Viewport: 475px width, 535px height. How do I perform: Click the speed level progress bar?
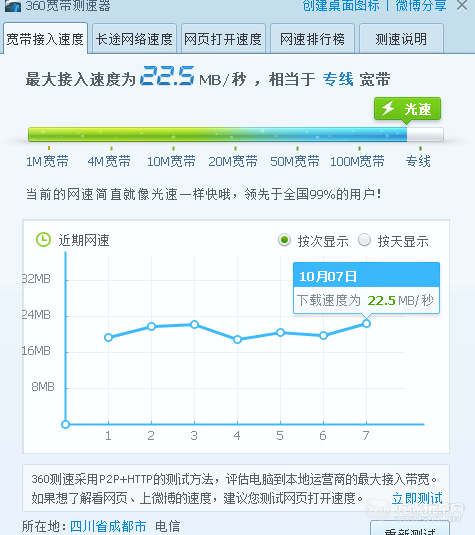click(x=236, y=134)
